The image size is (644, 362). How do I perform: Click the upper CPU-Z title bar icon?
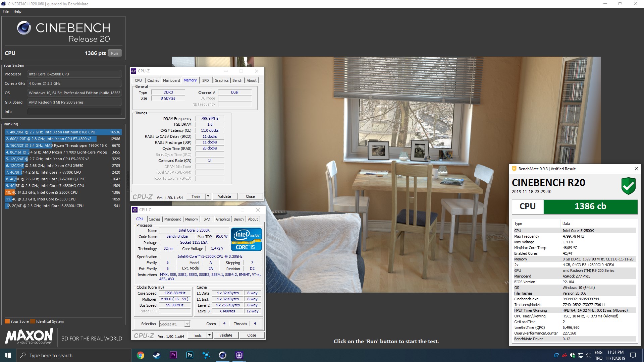[133, 71]
